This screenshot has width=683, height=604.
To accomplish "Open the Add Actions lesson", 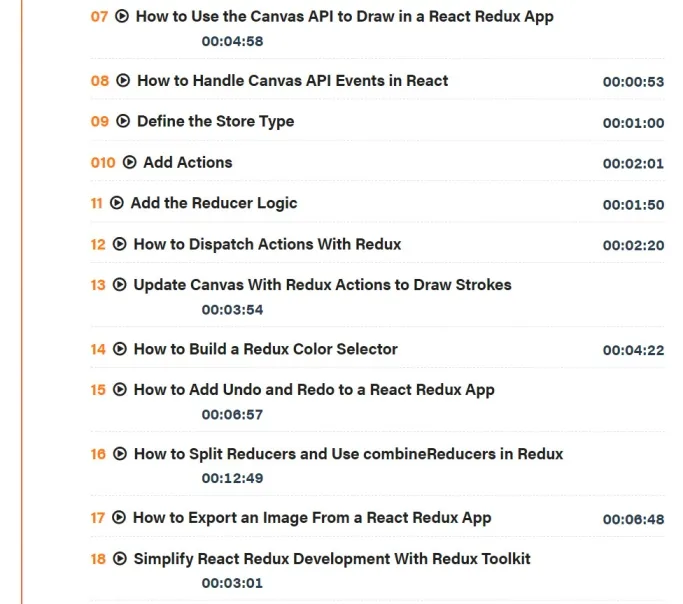I will click(188, 162).
